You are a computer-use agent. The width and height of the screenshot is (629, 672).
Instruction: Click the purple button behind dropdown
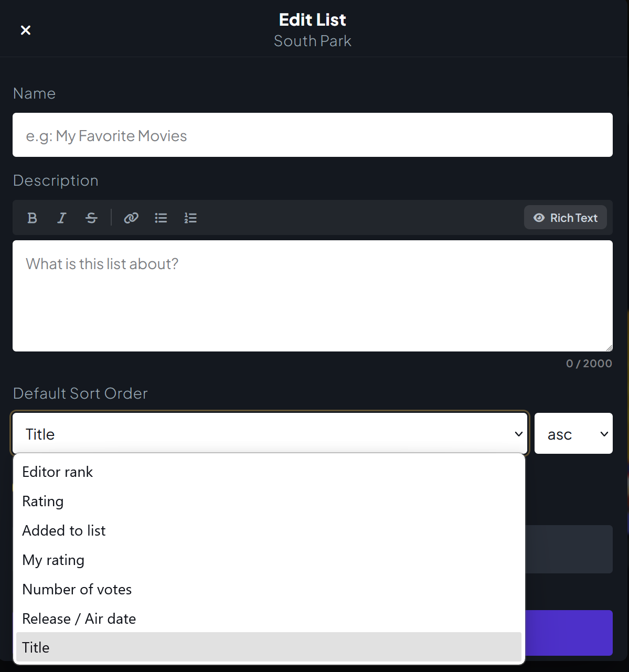tap(569, 633)
